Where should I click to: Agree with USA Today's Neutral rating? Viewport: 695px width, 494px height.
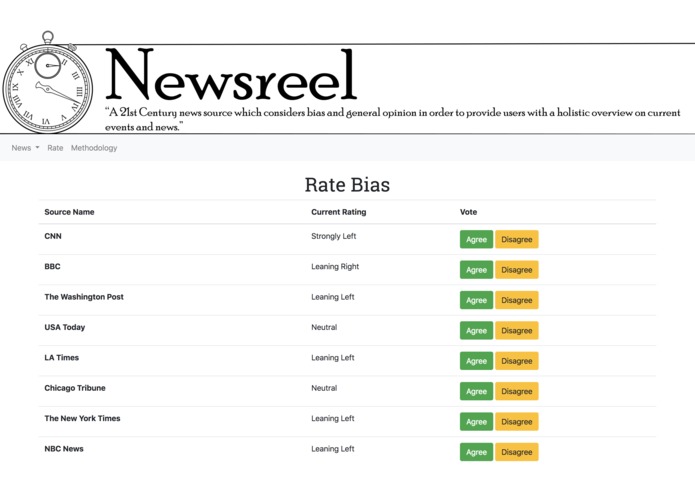pyautogui.click(x=476, y=331)
